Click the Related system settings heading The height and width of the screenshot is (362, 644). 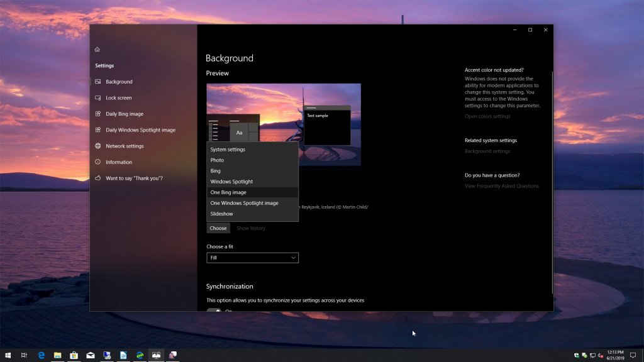click(491, 140)
